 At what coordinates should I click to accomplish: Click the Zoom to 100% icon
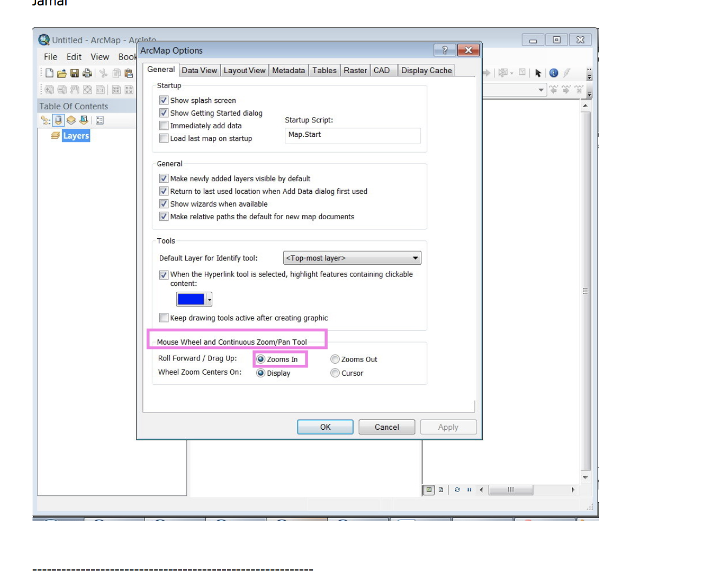coord(100,89)
